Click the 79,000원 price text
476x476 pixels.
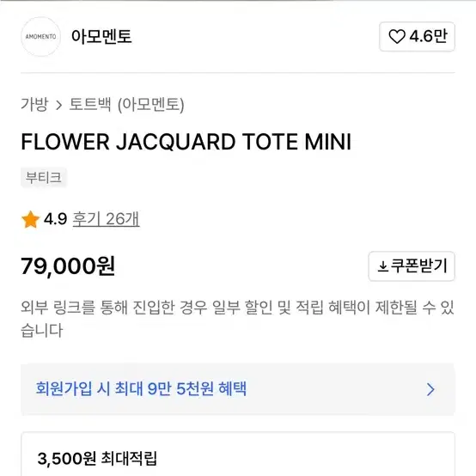click(x=68, y=266)
